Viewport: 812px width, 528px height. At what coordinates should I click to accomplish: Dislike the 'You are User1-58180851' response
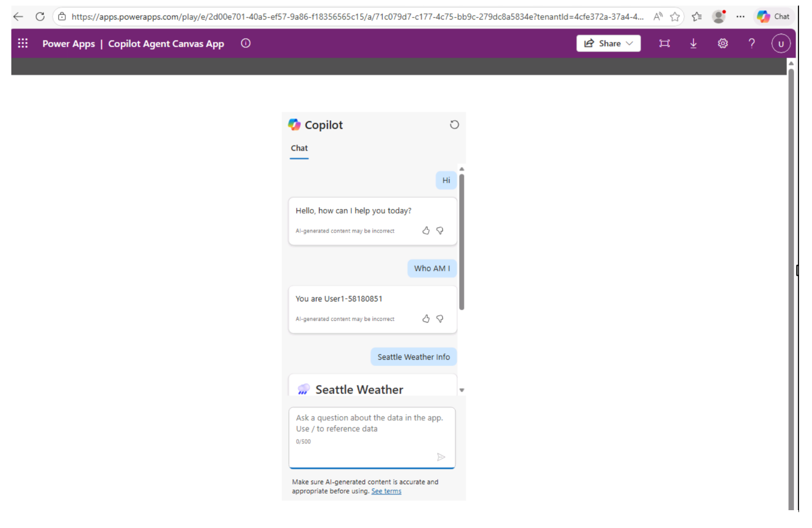(x=440, y=319)
